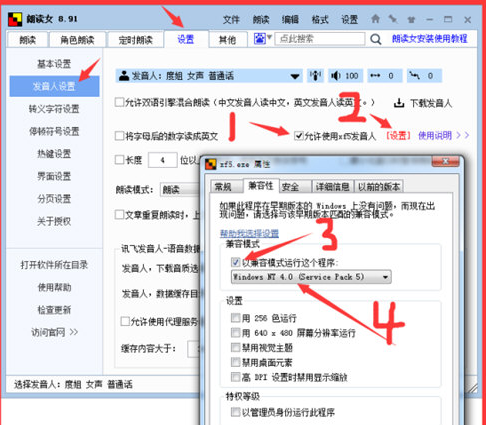This screenshot has width=487, height=425.
Task: Open the 格式 menu
Action: (x=320, y=20)
